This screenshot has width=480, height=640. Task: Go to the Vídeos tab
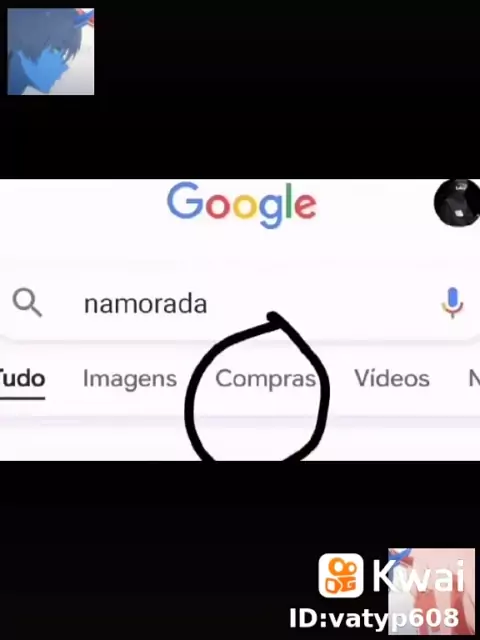392,378
